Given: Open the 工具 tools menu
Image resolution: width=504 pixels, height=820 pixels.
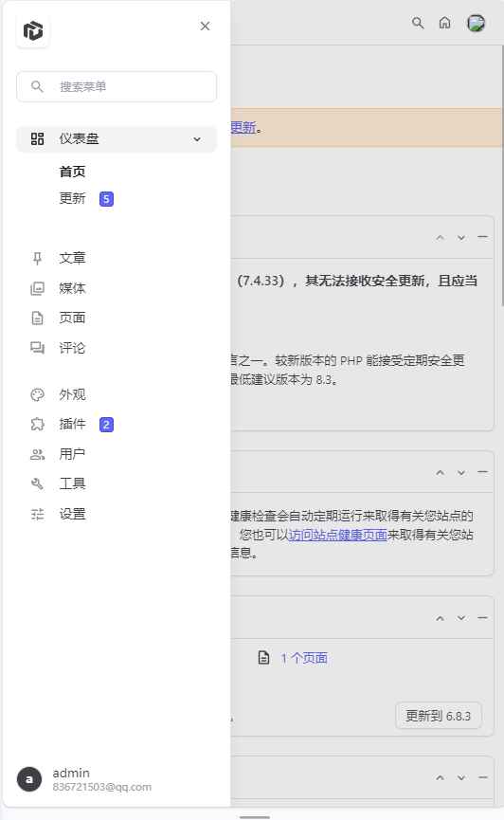Looking at the screenshot, I should click(x=72, y=483).
